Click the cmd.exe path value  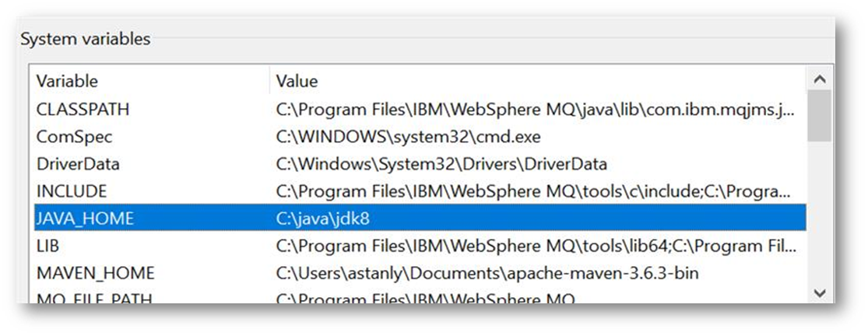click(x=408, y=137)
